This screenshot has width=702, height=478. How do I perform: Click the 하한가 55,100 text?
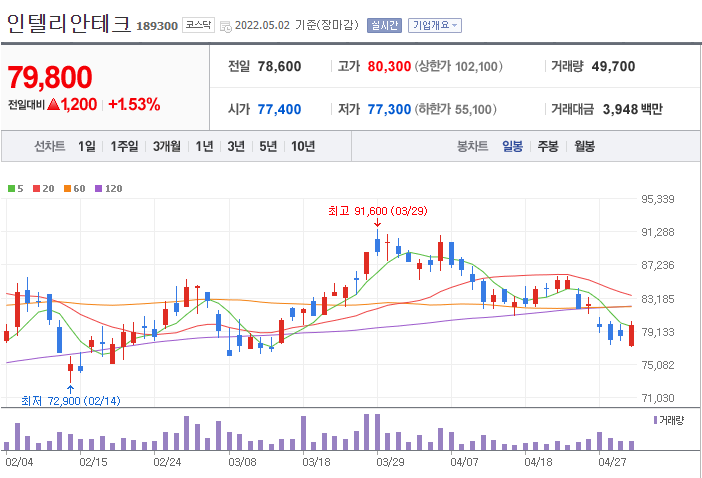pos(455,109)
